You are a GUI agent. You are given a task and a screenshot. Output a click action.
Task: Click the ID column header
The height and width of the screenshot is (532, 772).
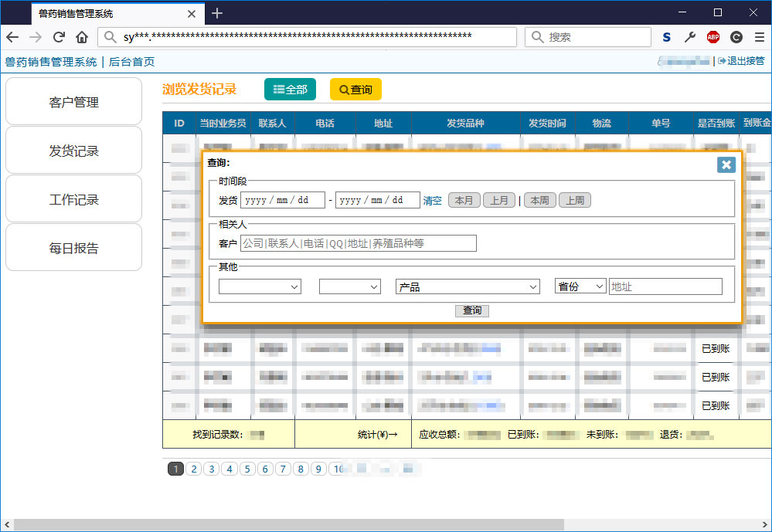click(179, 123)
